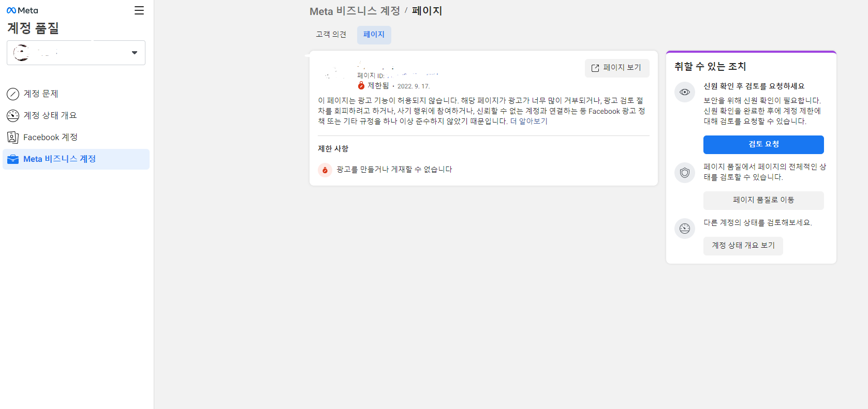Screen dimensions: 868x409
Task: Click the 더 알아보기 link
Action: pos(528,122)
